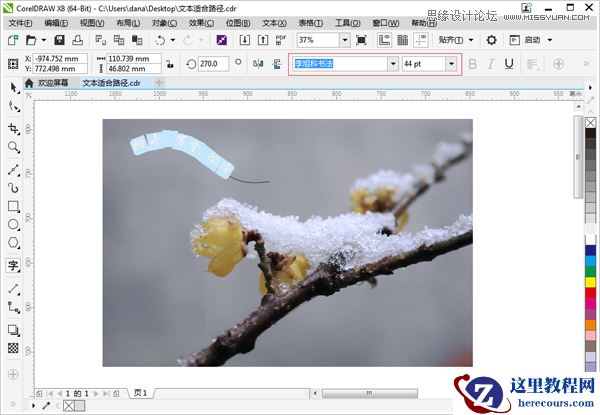Click the toolbox Quick customize plus

(13, 374)
